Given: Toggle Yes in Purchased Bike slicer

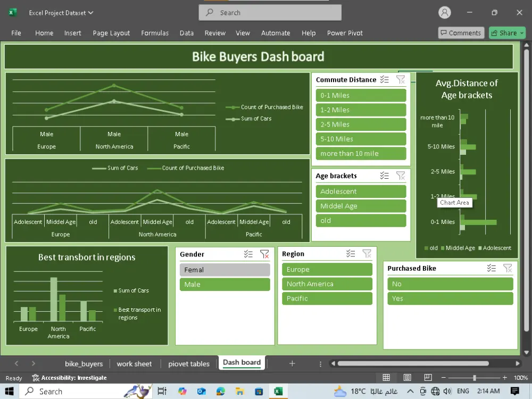Looking at the screenshot, I should [450, 298].
